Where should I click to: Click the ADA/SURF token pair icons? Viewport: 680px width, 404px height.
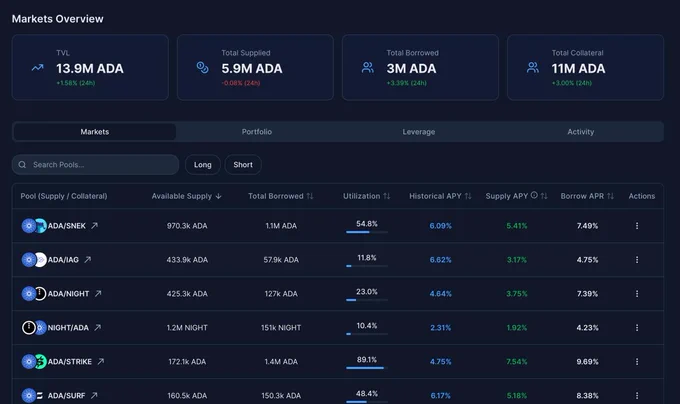pyautogui.click(x=33, y=395)
